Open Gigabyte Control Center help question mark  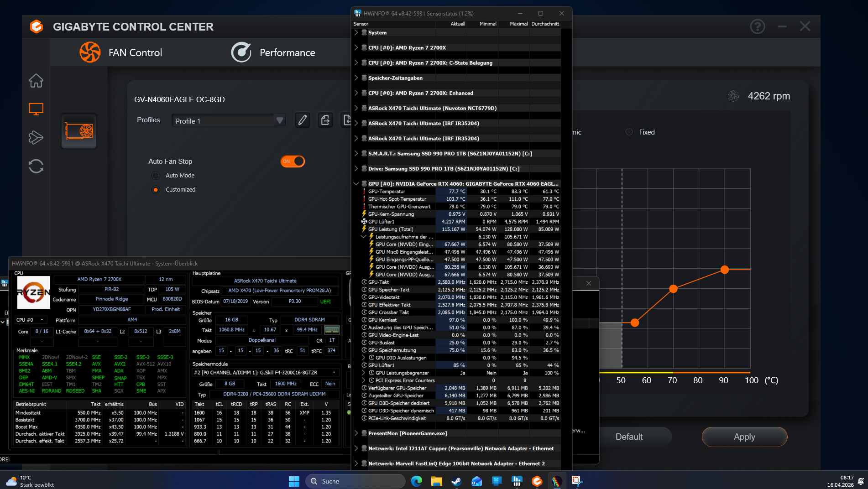click(x=758, y=26)
